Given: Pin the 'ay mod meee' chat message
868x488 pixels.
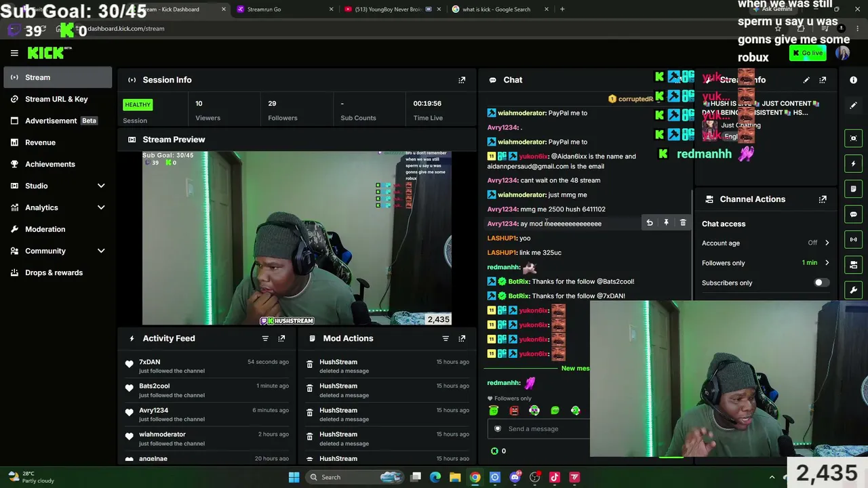Looking at the screenshot, I should pos(666,223).
